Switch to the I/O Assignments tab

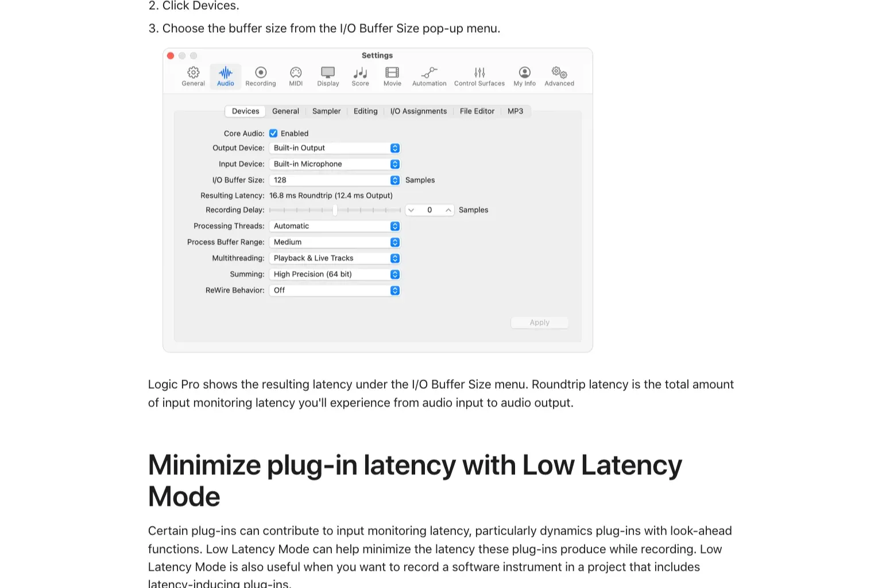tap(419, 111)
